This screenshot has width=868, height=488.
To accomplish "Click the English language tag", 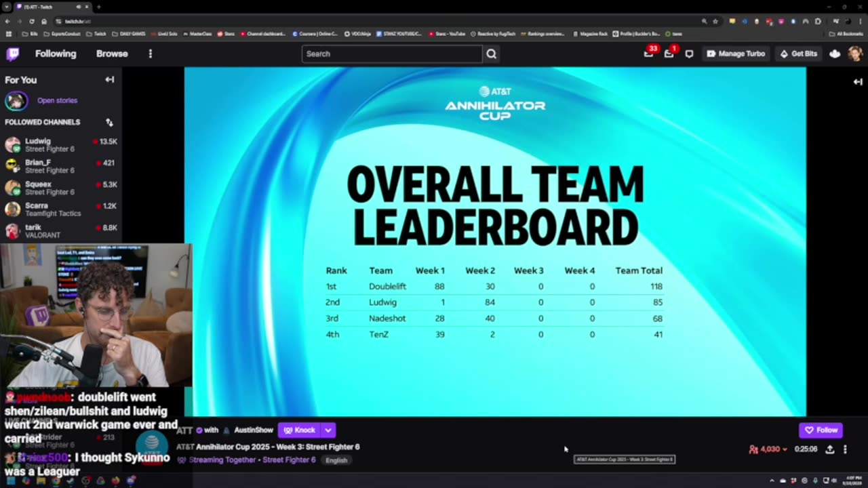I will [336, 460].
